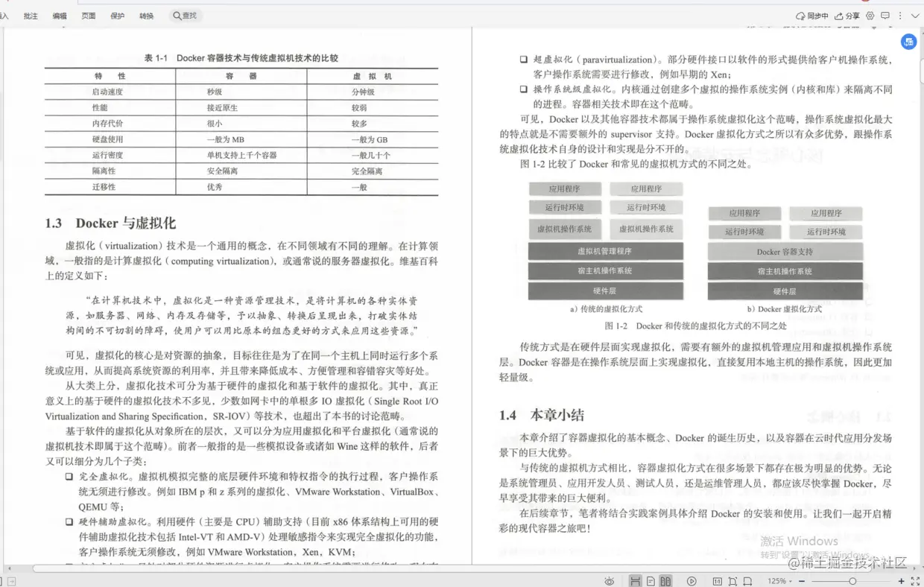
Task: Click the figure caption '图 1-2'
Action: [x=616, y=326]
